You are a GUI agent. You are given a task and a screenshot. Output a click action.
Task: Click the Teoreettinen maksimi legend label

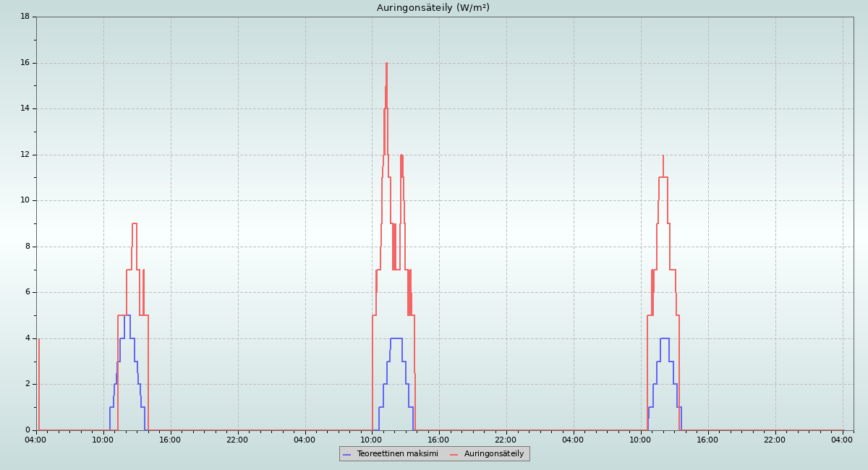(x=397, y=454)
